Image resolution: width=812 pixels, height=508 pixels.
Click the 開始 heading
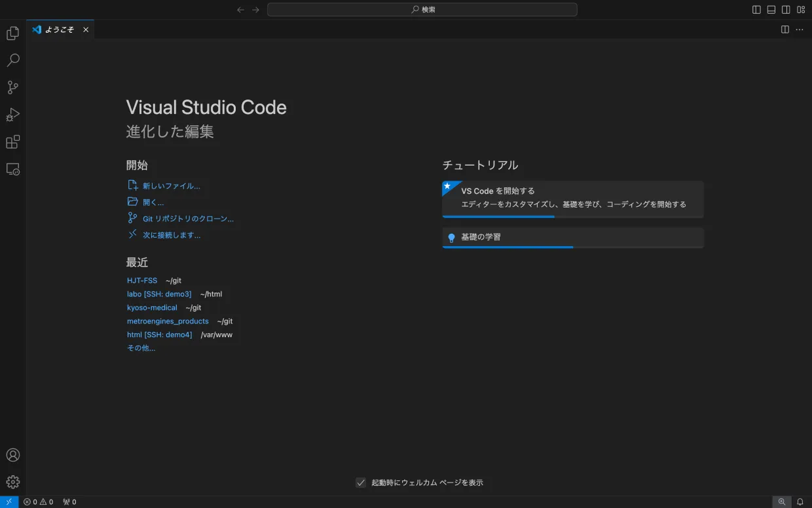click(x=137, y=165)
